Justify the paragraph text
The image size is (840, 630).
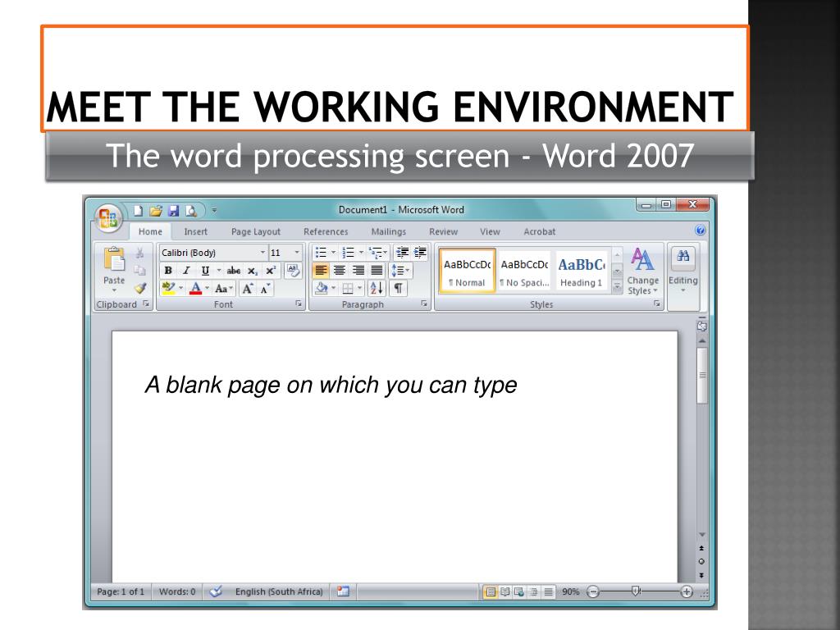[x=377, y=271]
